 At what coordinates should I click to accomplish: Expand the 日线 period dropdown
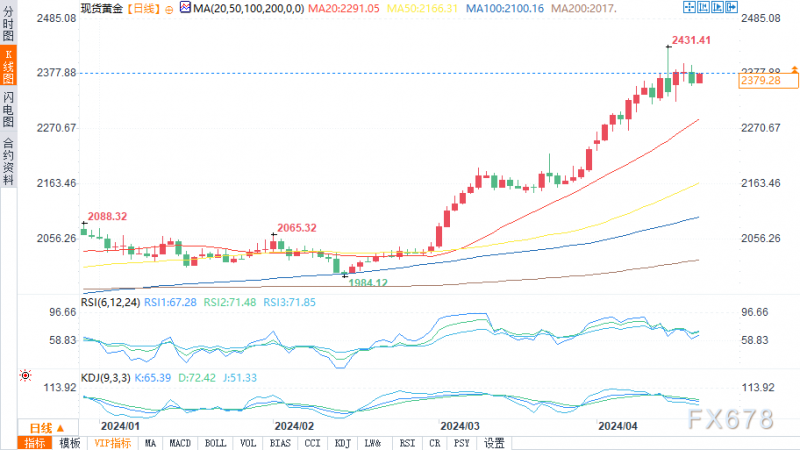tap(47, 428)
